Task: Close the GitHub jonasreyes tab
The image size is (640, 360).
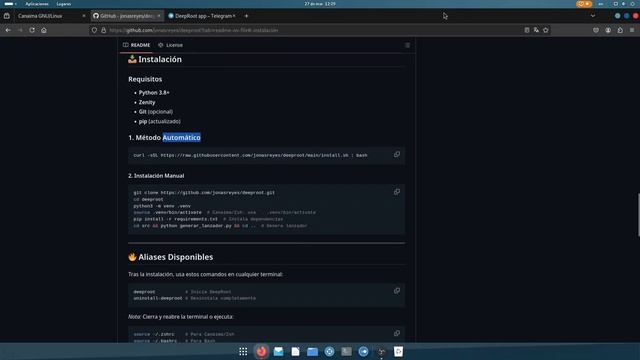Action: (159, 16)
